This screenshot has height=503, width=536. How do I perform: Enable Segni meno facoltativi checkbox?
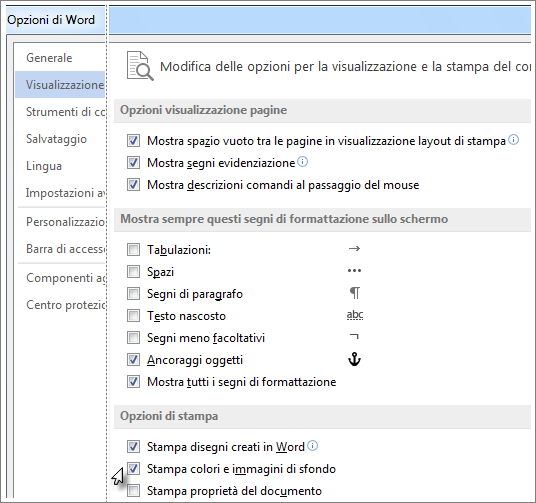[x=133, y=338]
